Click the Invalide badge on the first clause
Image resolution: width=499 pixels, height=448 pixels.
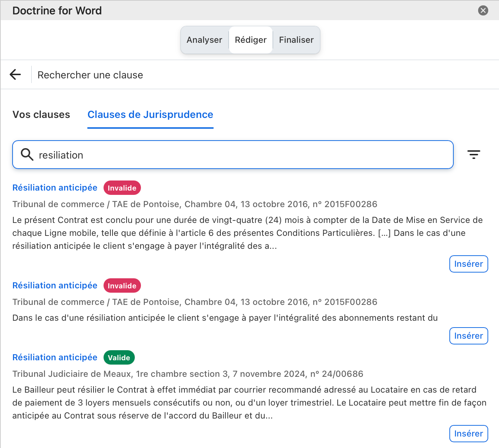tap(122, 188)
